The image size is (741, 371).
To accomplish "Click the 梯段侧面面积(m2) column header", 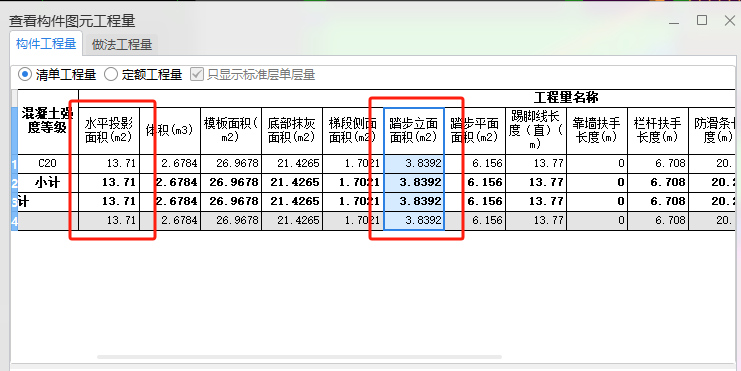I will (353, 130).
